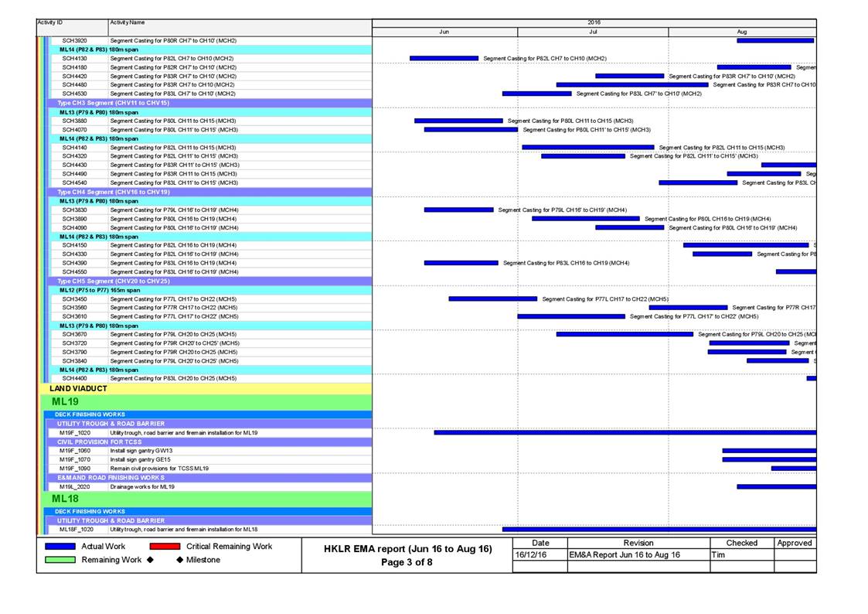Click the Aug month header

click(x=742, y=32)
